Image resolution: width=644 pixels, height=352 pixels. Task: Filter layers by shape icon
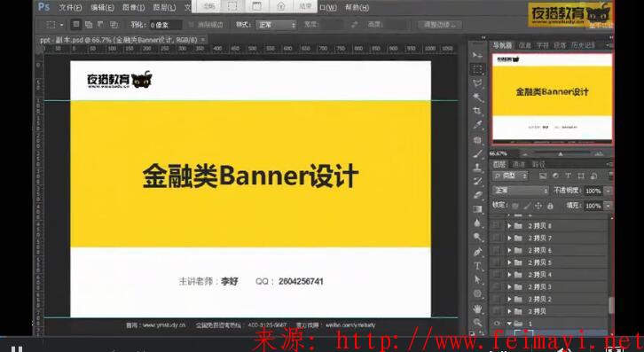click(581, 176)
